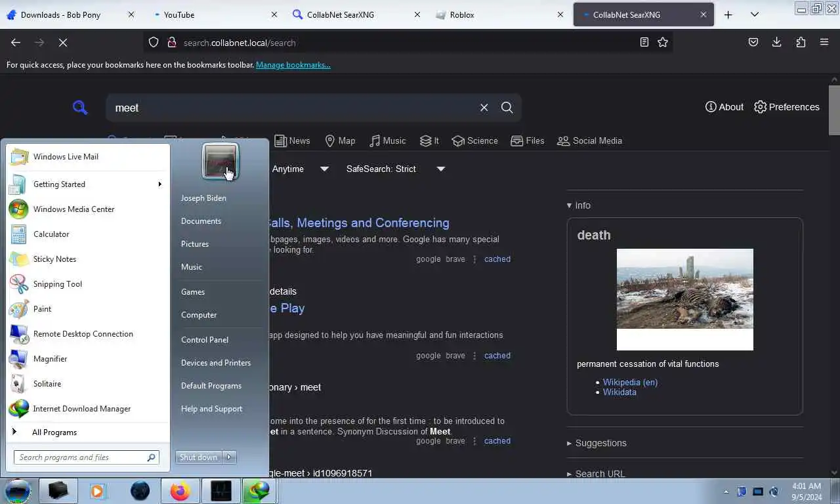Click the SearXNG logo magnifier
The width and height of the screenshot is (840, 504).
click(80, 108)
